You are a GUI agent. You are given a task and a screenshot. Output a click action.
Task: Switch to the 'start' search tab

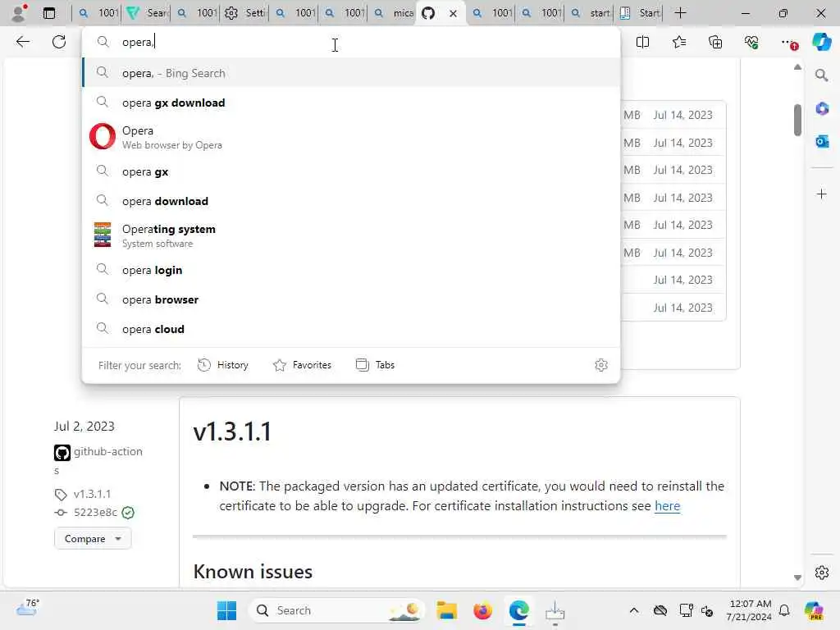[591, 13]
